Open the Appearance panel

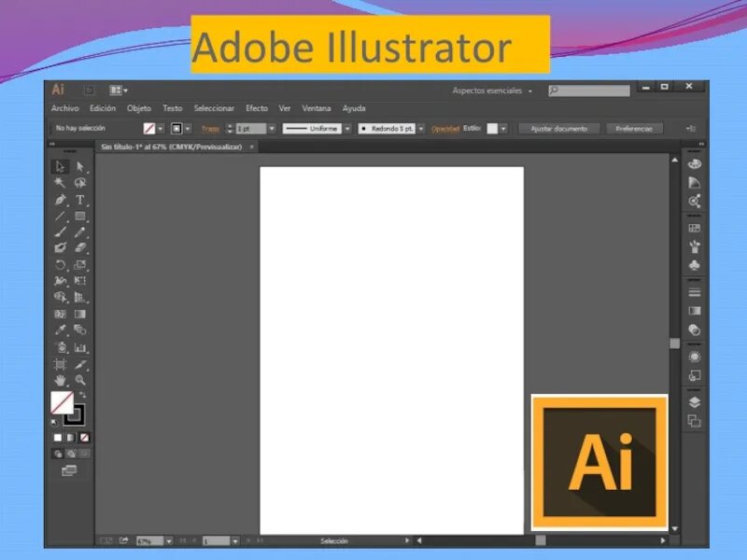click(695, 357)
